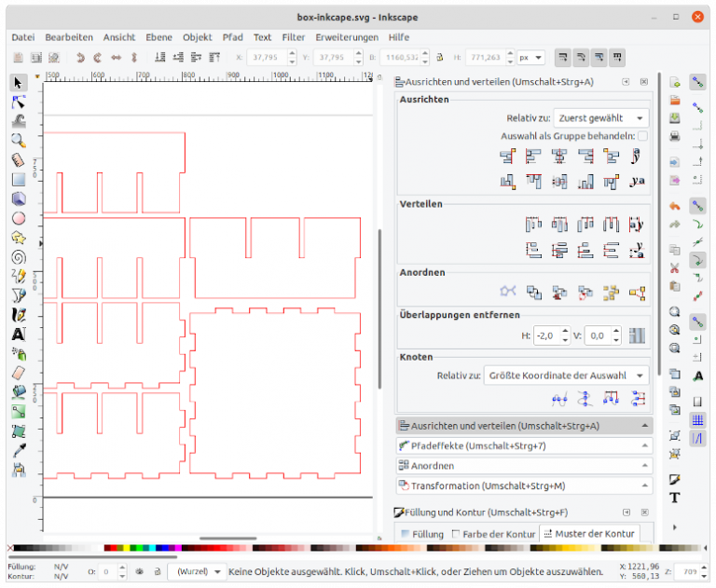Select the Pencil freehand tool

[x=19, y=277]
